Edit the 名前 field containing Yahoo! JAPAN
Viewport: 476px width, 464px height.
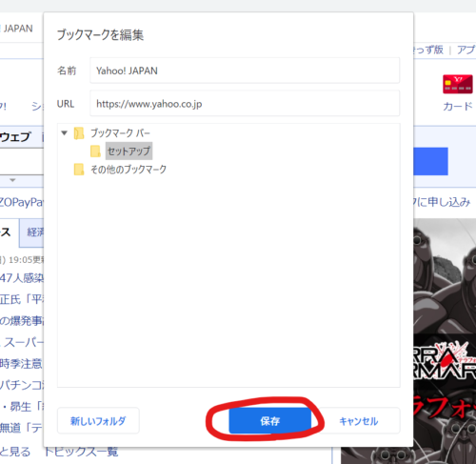245,71
